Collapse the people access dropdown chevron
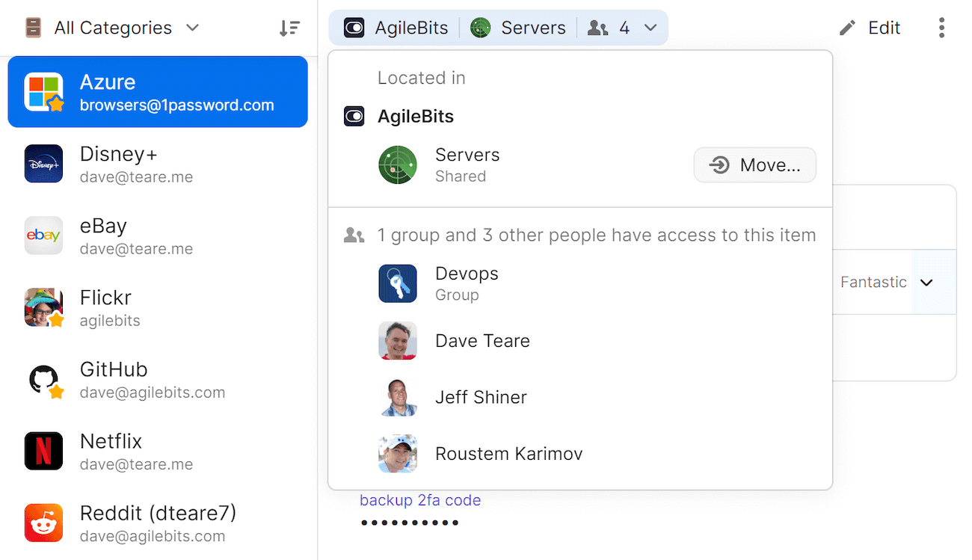Viewport: 972px width, 560px height. 648,27
